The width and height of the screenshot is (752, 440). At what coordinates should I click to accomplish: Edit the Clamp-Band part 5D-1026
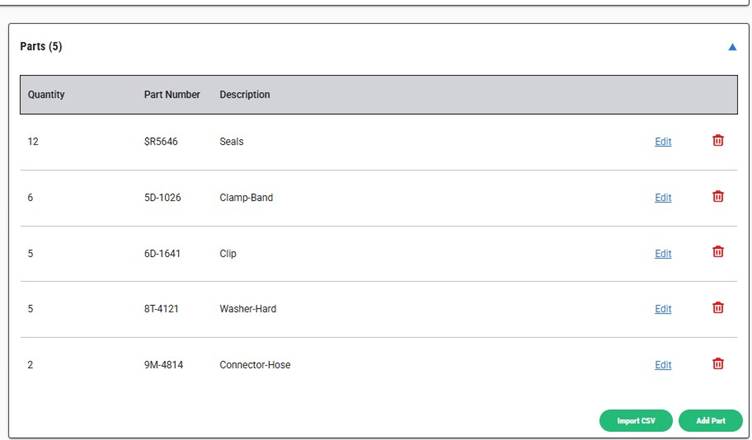tap(663, 198)
